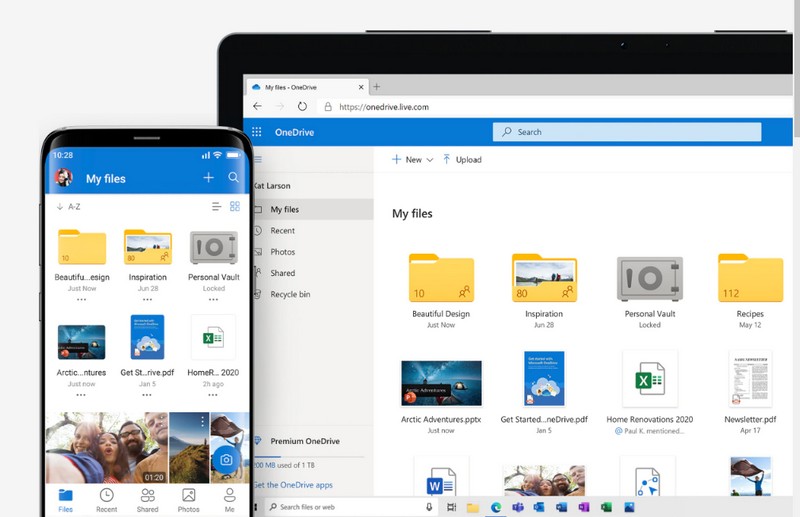Click Get the OneDrive apps link
This screenshot has width=800, height=517.
[x=294, y=485]
